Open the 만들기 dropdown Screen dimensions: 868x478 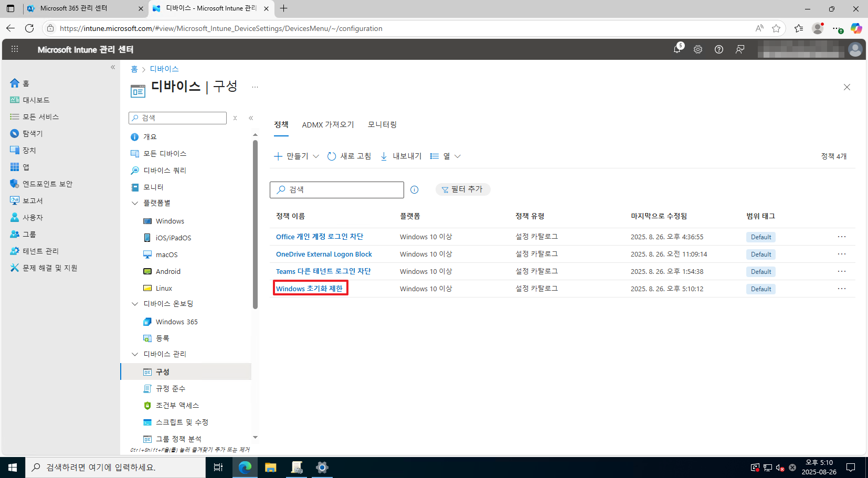297,156
